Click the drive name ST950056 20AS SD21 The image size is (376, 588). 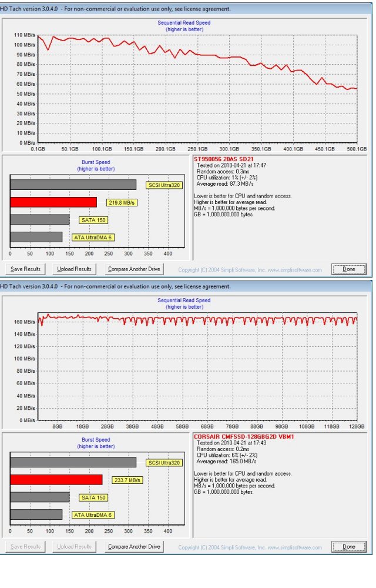point(224,159)
